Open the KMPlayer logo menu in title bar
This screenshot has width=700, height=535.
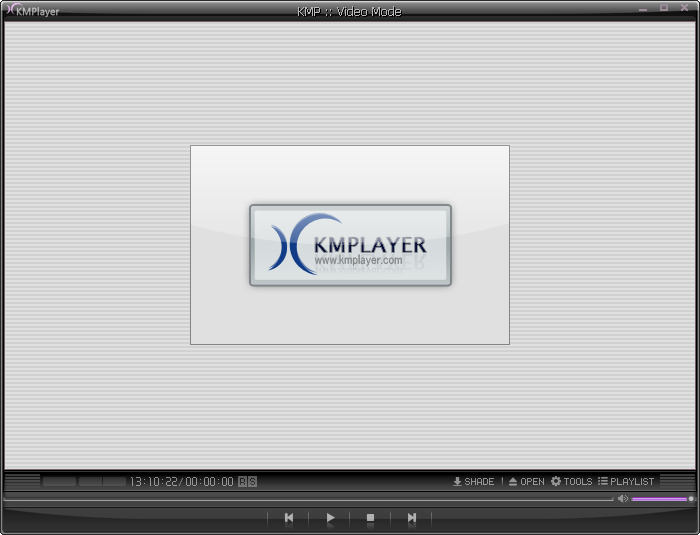33,10
